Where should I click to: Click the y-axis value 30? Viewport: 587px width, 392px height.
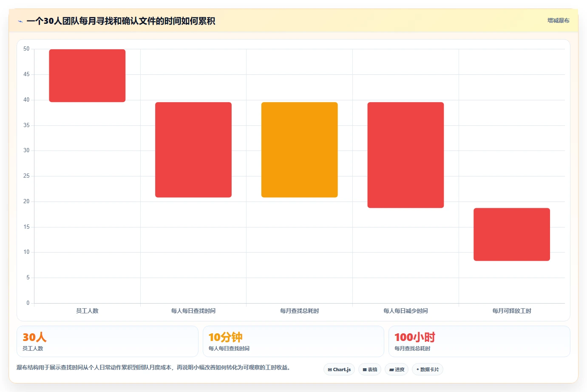(26, 151)
